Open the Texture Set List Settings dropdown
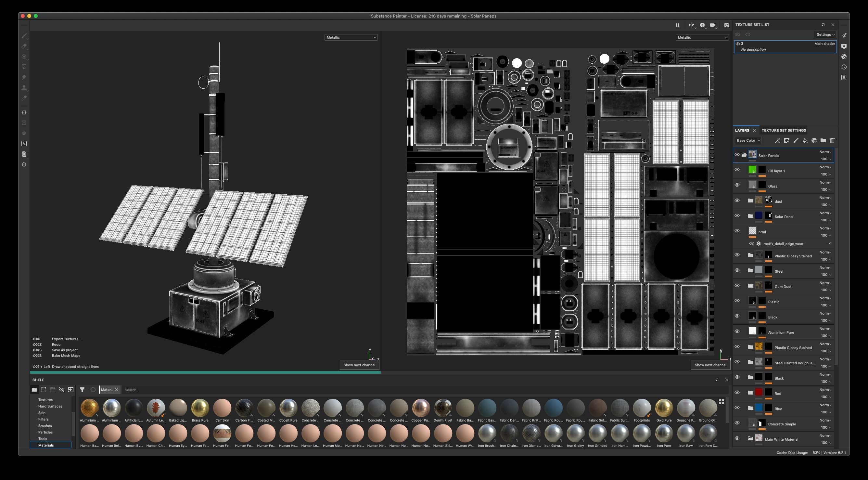 [825, 34]
